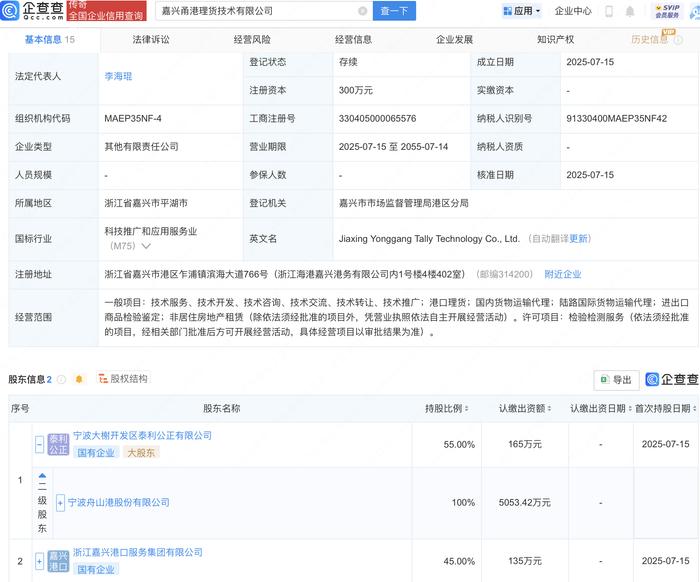Image resolution: width=700 pixels, height=582 pixels.
Task: Select registration number 330405000065576
Action: tap(377, 119)
